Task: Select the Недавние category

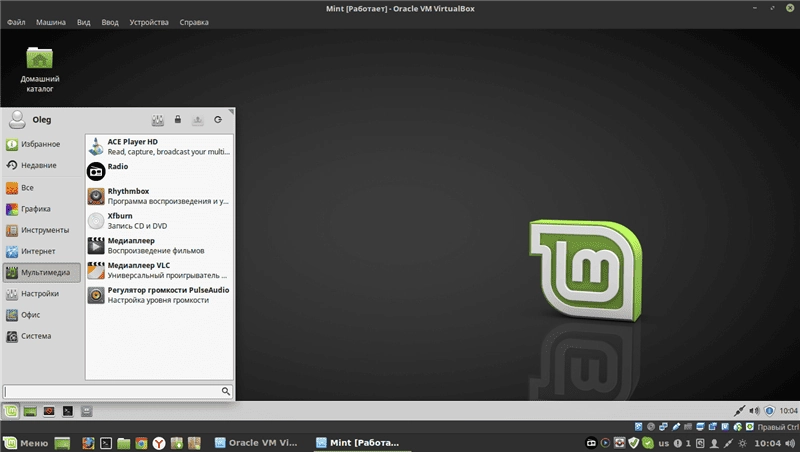Action: click(x=42, y=165)
